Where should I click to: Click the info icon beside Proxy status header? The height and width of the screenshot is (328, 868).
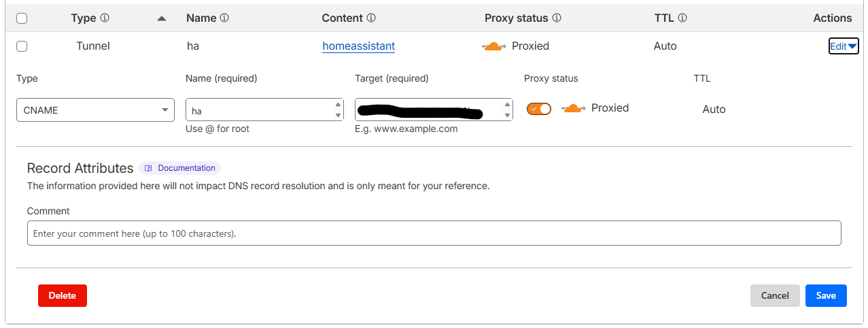point(557,18)
